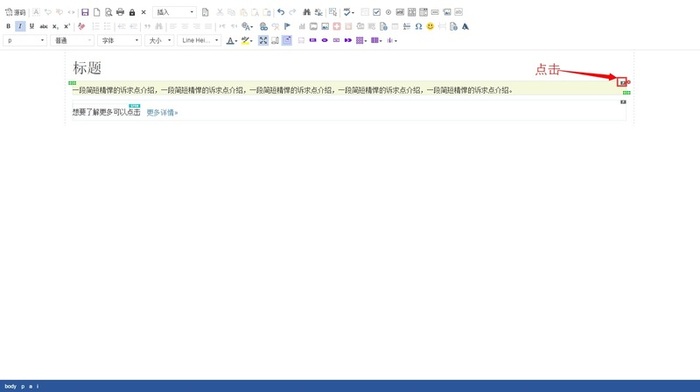Open the 源码 source view

point(15,13)
